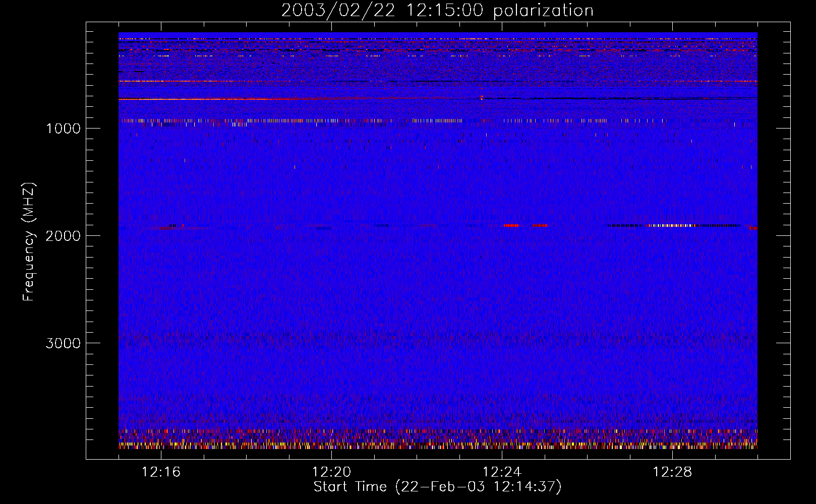
Task: Click the 3000 frequency tick label
Action: tap(63, 343)
